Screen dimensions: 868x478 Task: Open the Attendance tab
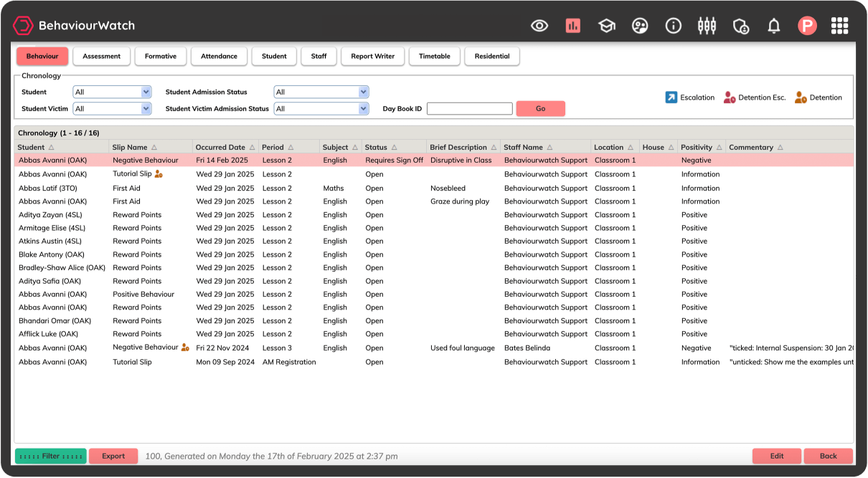[219, 57]
